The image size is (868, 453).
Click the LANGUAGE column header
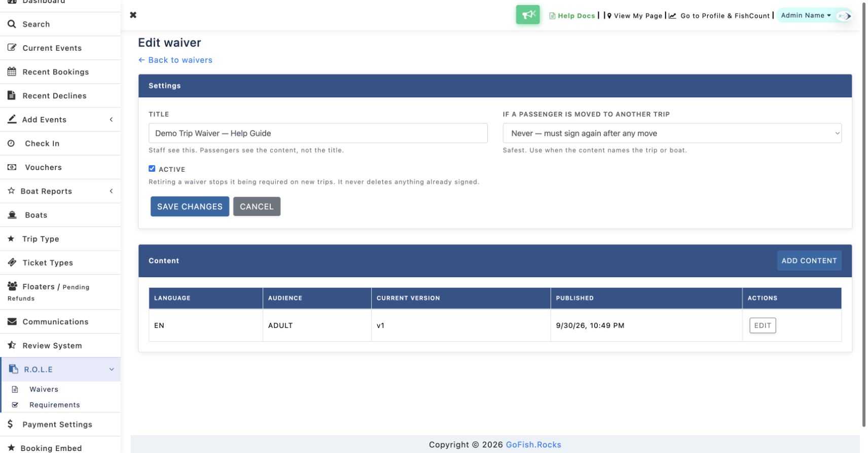coord(206,298)
